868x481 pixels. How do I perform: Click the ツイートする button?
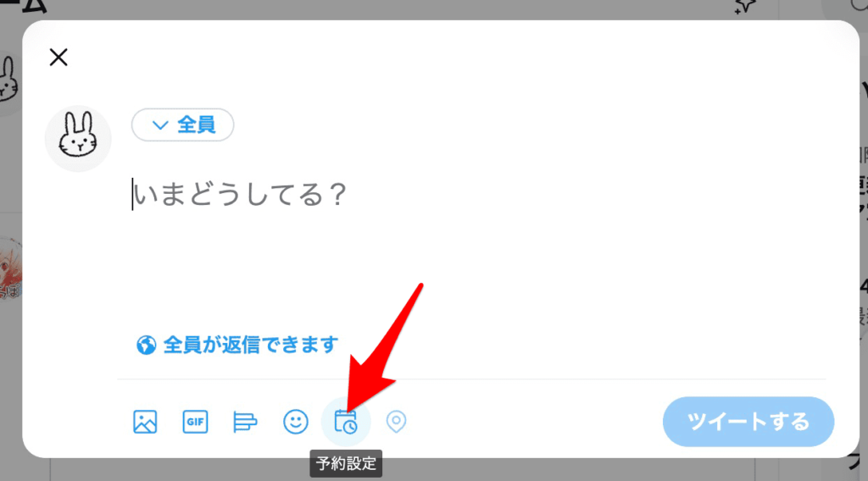pyautogui.click(x=748, y=422)
